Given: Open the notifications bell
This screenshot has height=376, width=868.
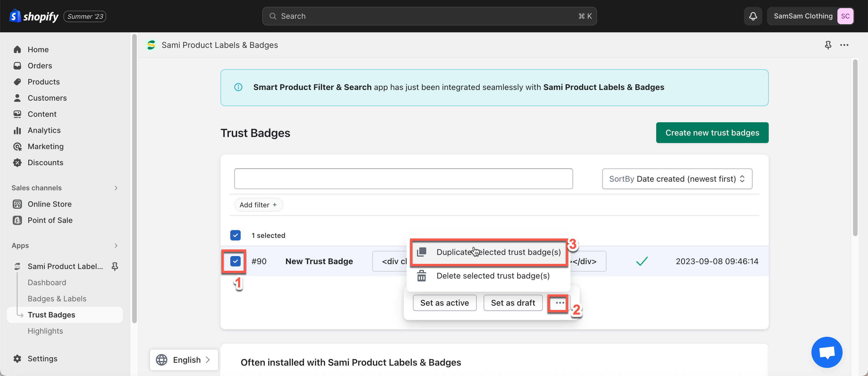Looking at the screenshot, I should click(753, 16).
